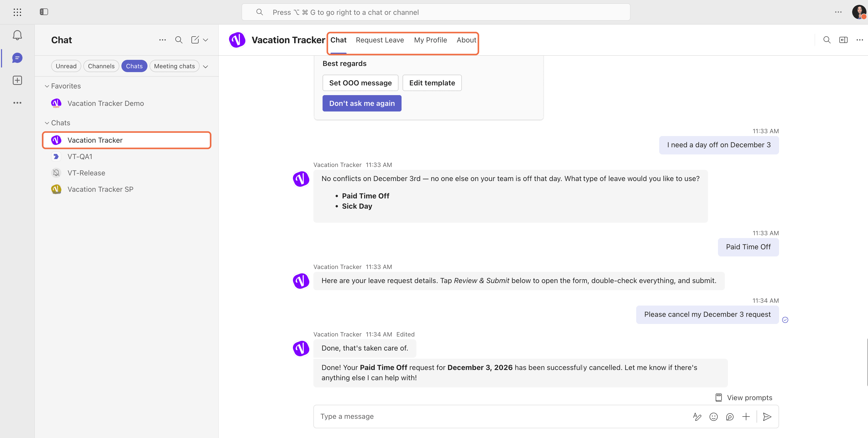Screen dimensions: 868x438
Task: Toggle the Channels filter chip
Action: (x=101, y=66)
